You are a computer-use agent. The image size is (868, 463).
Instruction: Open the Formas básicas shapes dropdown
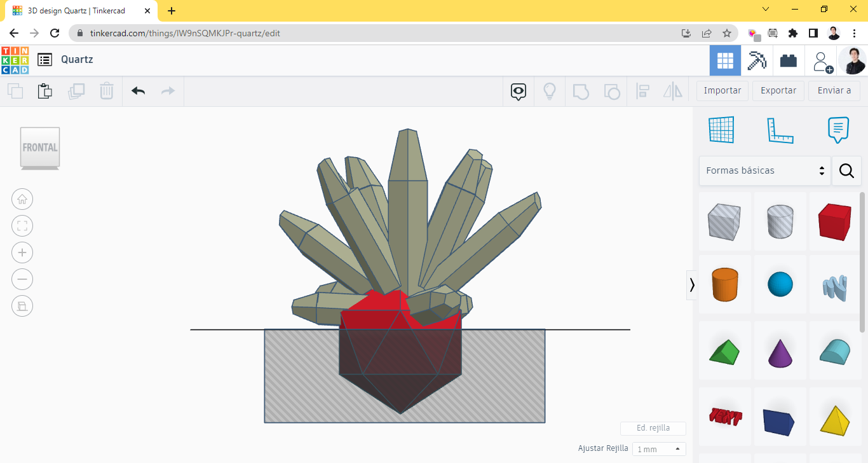point(764,170)
